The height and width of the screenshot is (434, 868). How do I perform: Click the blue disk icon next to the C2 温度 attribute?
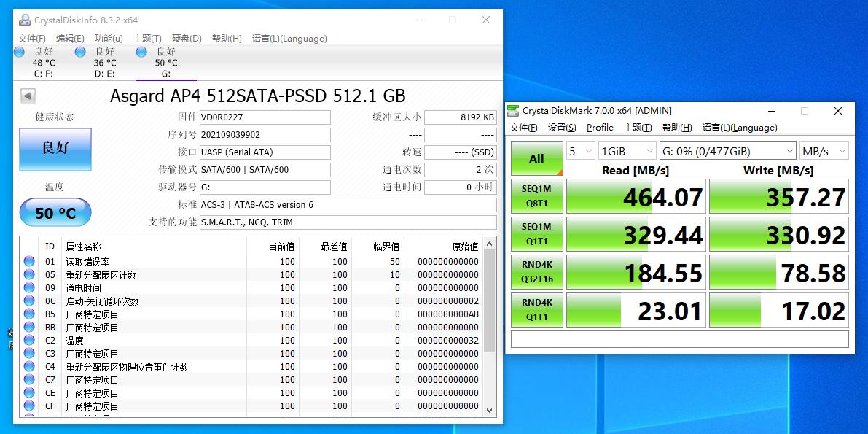(28, 340)
